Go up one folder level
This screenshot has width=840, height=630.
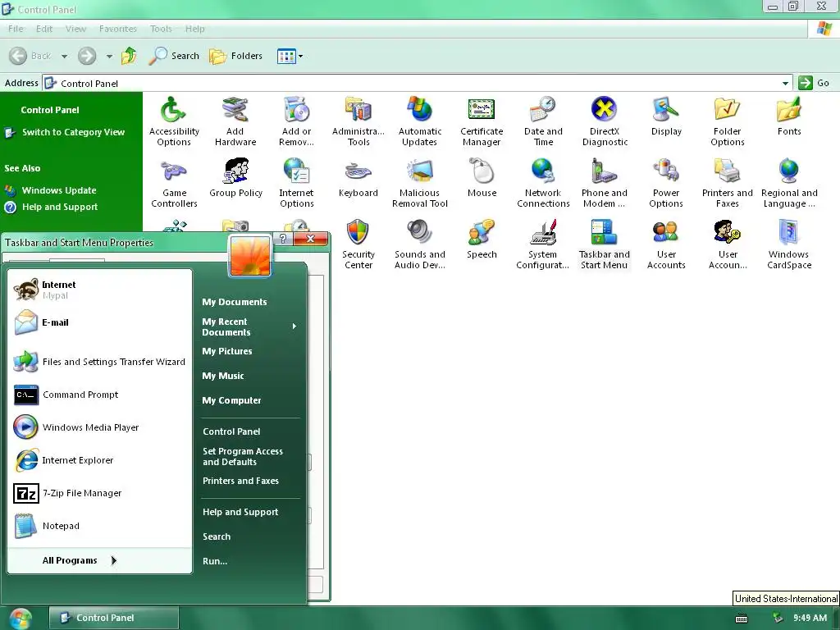(x=129, y=56)
